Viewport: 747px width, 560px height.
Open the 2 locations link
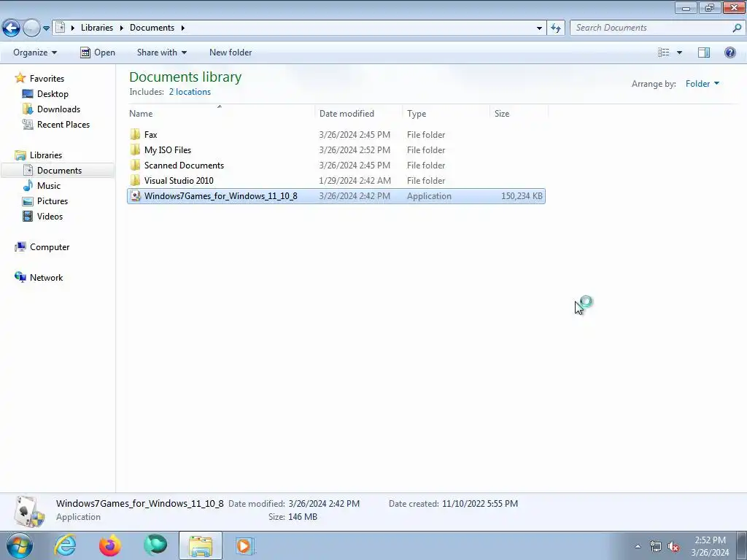[x=190, y=92]
